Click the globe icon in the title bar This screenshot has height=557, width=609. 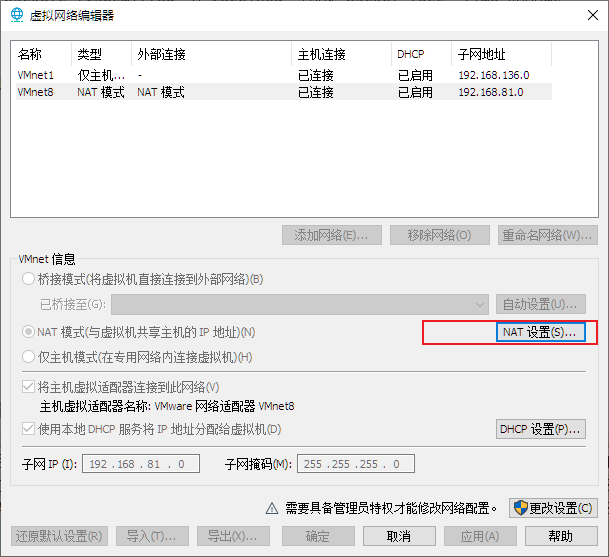(17, 15)
